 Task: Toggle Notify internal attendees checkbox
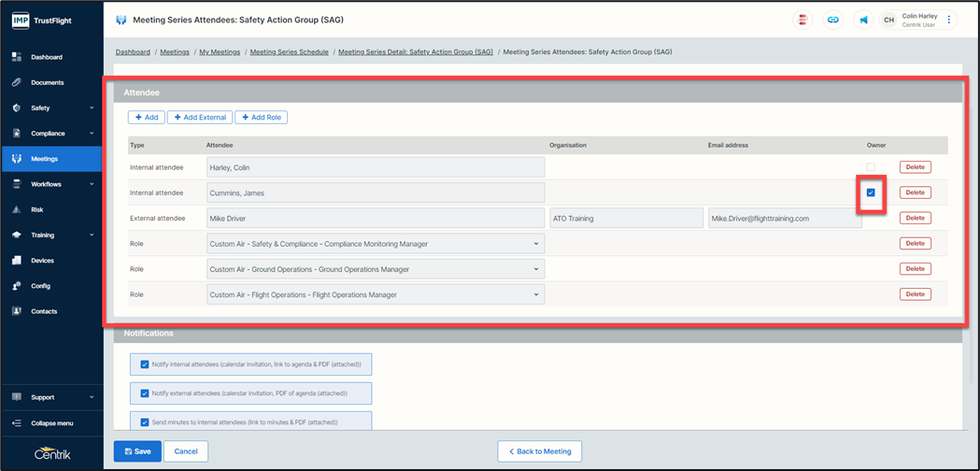click(x=145, y=364)
